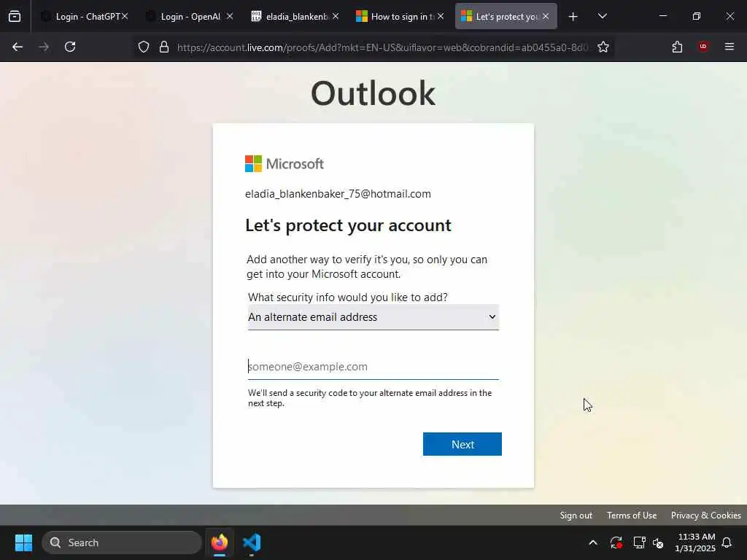
Task: Click the Next button
Action: coord(462,444)
